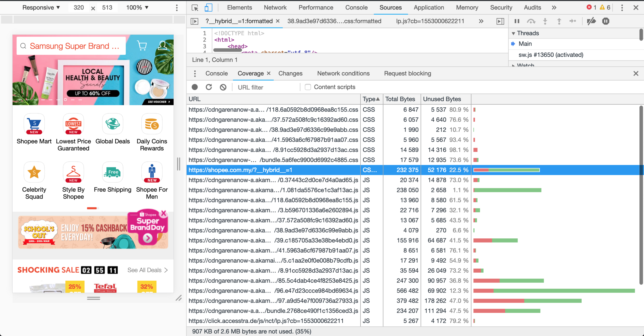
Task: Clear all coverage with block icon
Action: coord(223,87)
